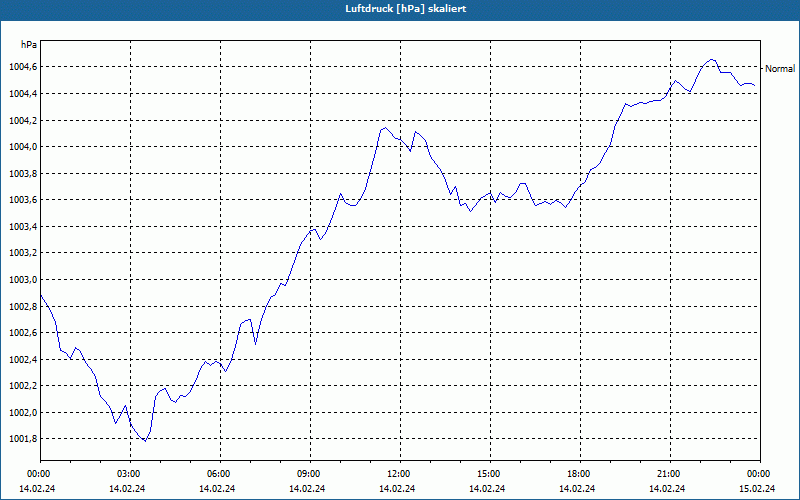
Task: Click the "hPa" unit label above the y-axis
Action: [x=29, y=45]
